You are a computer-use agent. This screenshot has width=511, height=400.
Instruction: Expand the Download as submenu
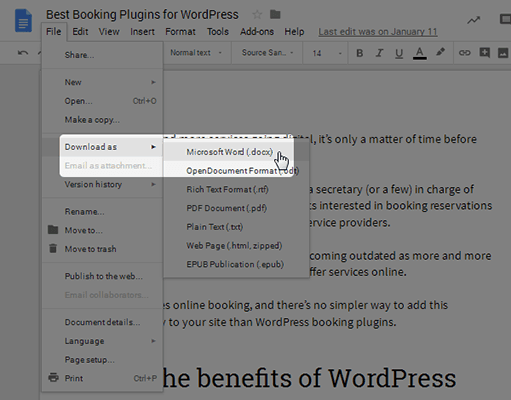coord(102,147)
